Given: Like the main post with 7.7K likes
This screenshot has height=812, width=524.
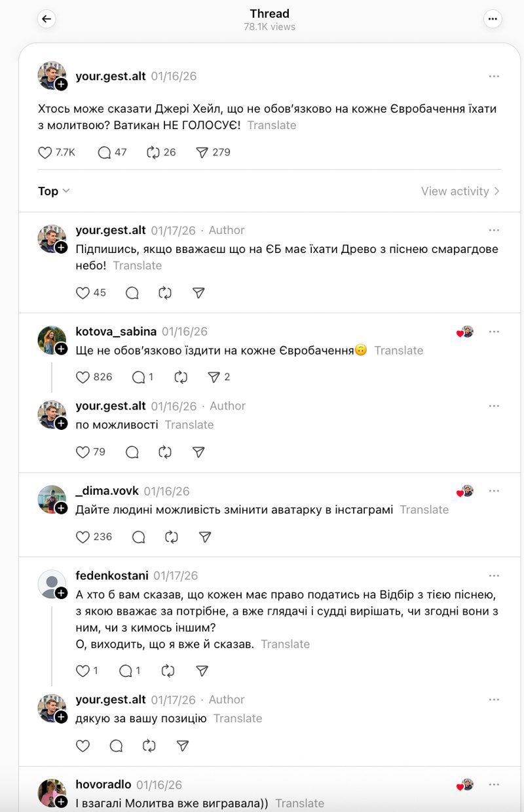Looking at the screenshot, I should [45, 153].
